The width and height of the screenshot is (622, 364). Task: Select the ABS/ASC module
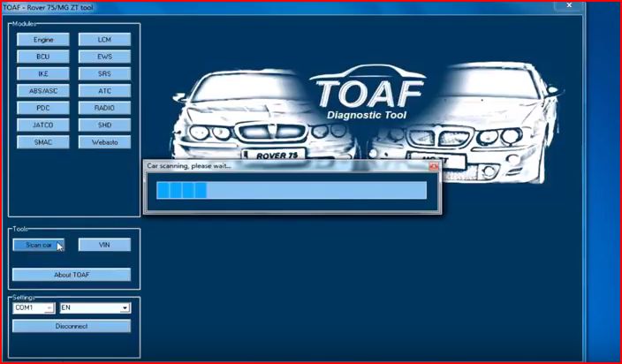click(42, 91)
